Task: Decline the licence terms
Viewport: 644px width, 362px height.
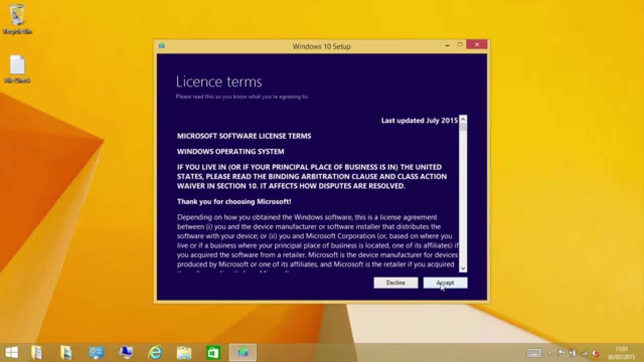Action: point(395,283)
